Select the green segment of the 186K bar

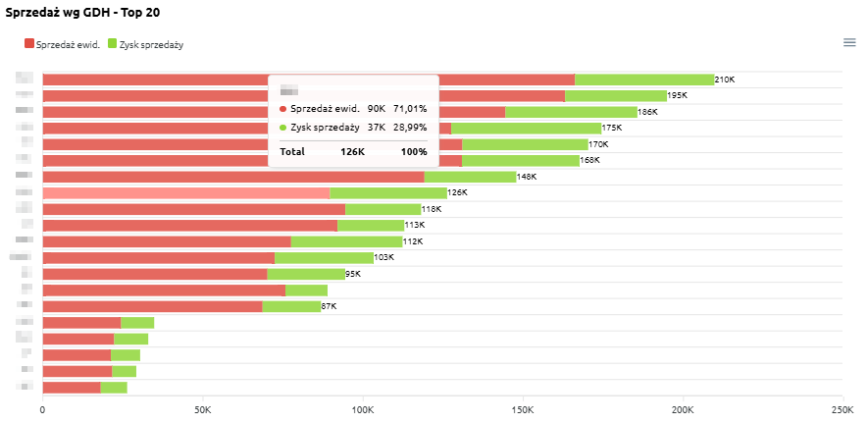(571, 112)
